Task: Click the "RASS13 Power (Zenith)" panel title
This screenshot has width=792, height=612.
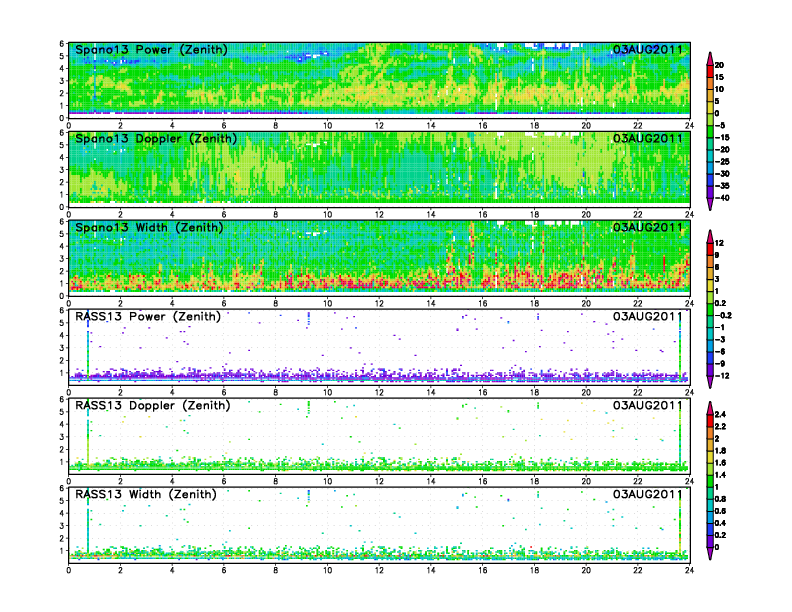Action: [x=147, y=317]
